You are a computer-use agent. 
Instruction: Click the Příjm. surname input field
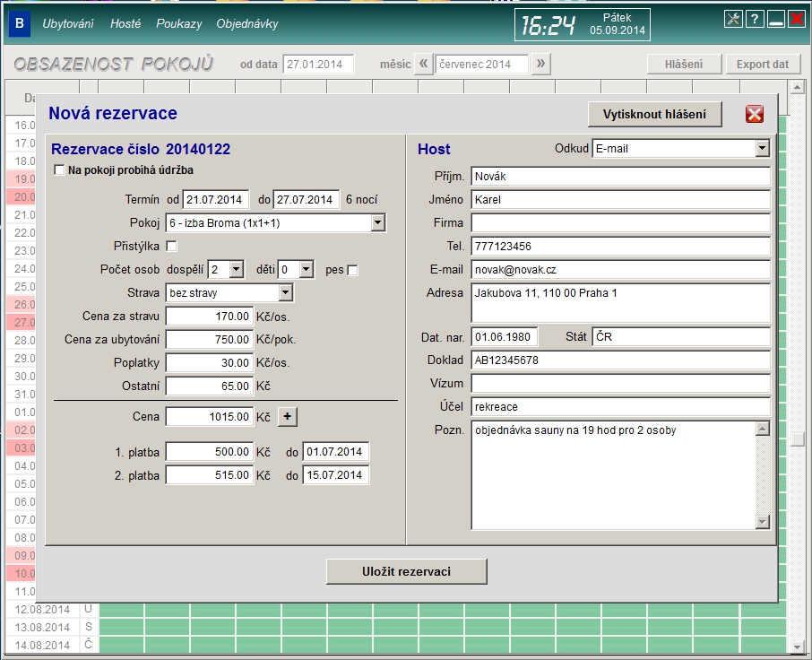(620, 177)
